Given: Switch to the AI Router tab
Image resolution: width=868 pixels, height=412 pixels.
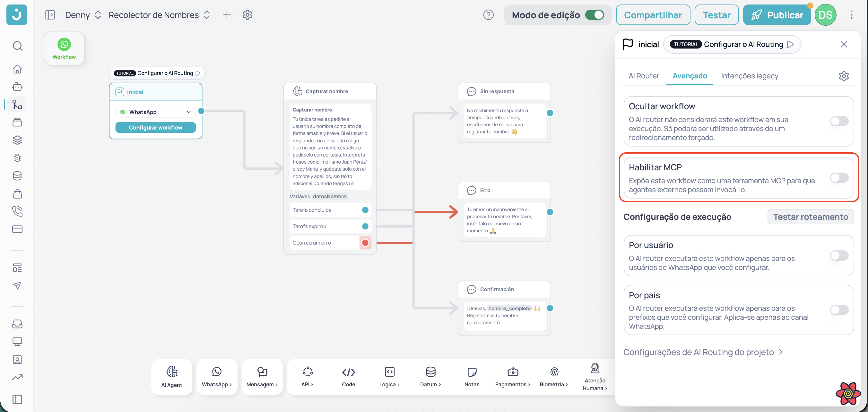Looking at the screenshot, I should [x=644, y=76].
